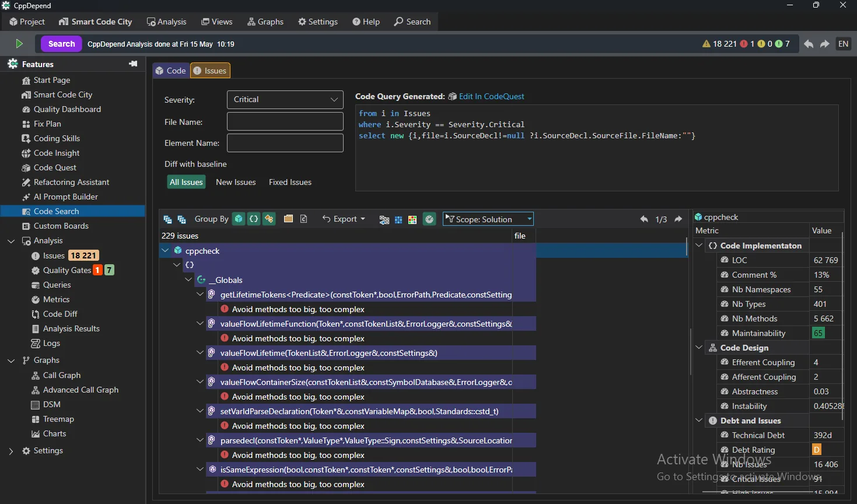Select the All Issues filter
The height and width of the screenshot is (504, 857).
186,182
